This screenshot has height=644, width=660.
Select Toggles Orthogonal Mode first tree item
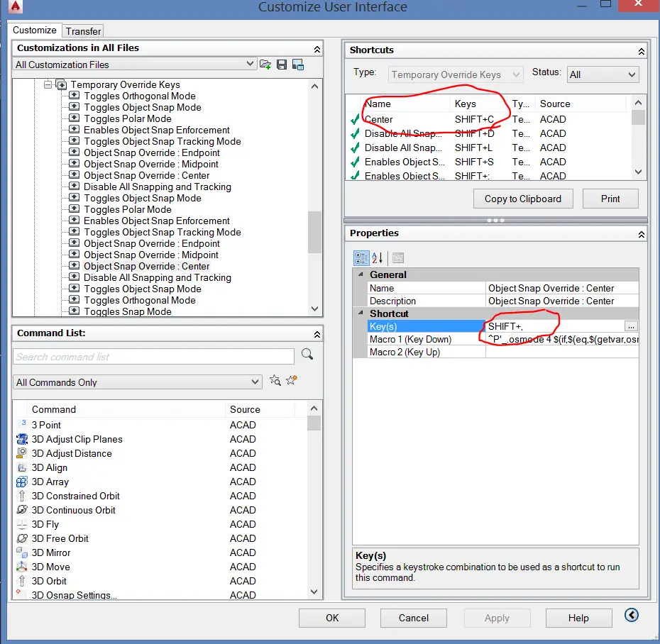point(140,96)
